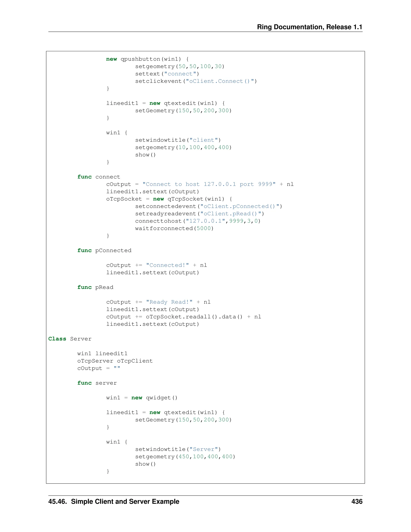Click line with 'oTcpSocket.readall().data()'
Viewport: 411px width, 532px height.
click(184, 317)
